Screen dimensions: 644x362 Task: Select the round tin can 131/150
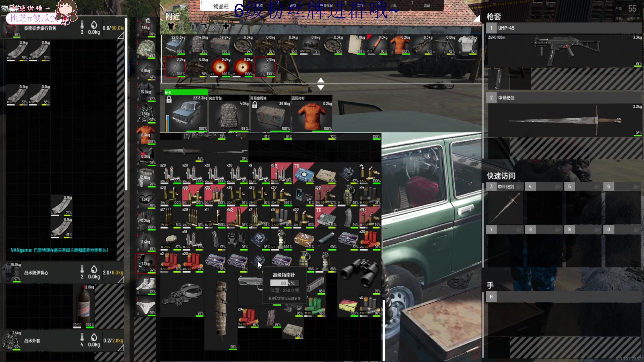click(171, 239)
